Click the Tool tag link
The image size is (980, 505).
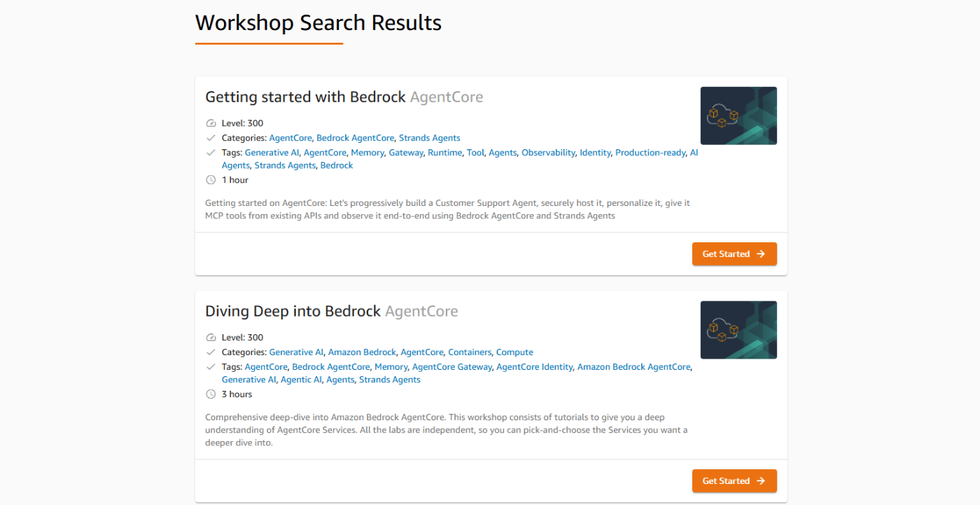475,153
